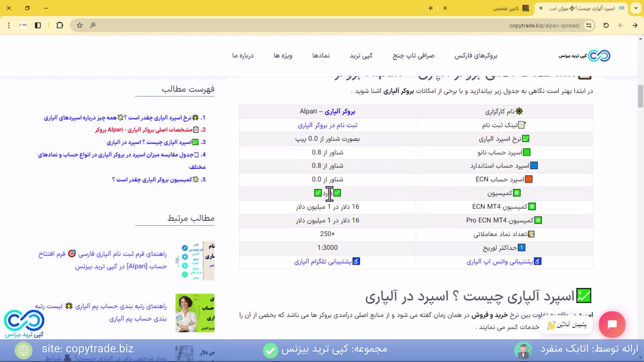Jump to contents item 5 about commission
The image size is (644, 362).
click(155, 180)
